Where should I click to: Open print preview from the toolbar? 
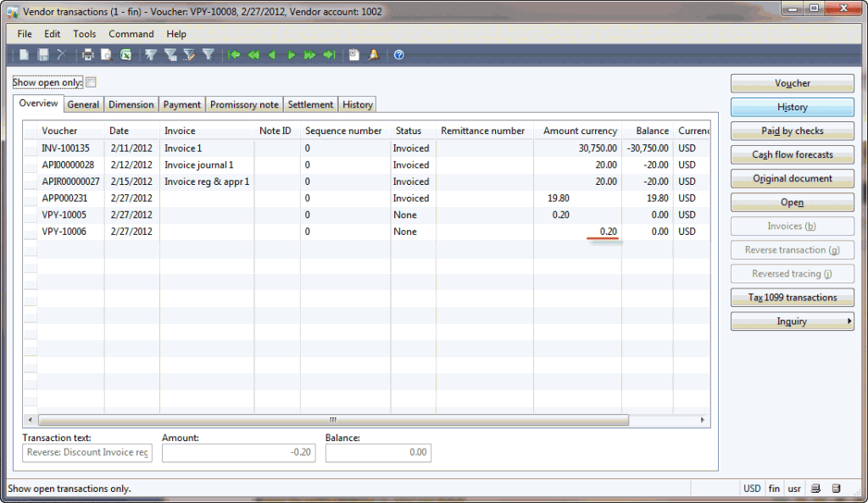point(106,54)
